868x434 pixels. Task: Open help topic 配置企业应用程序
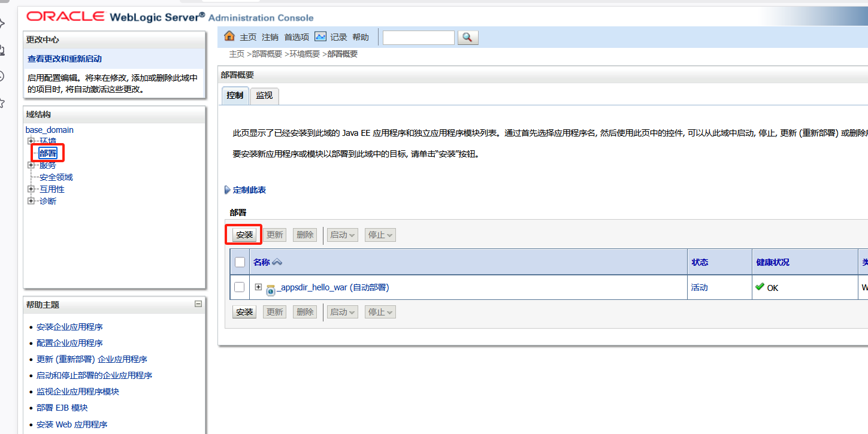[x=69, y=343]
